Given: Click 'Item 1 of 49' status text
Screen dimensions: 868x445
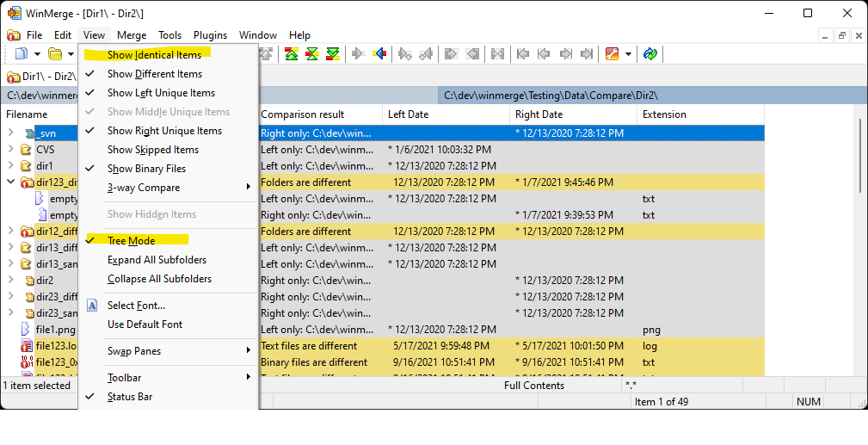Looking at the screenshot, I should click(x=661, y=402).
